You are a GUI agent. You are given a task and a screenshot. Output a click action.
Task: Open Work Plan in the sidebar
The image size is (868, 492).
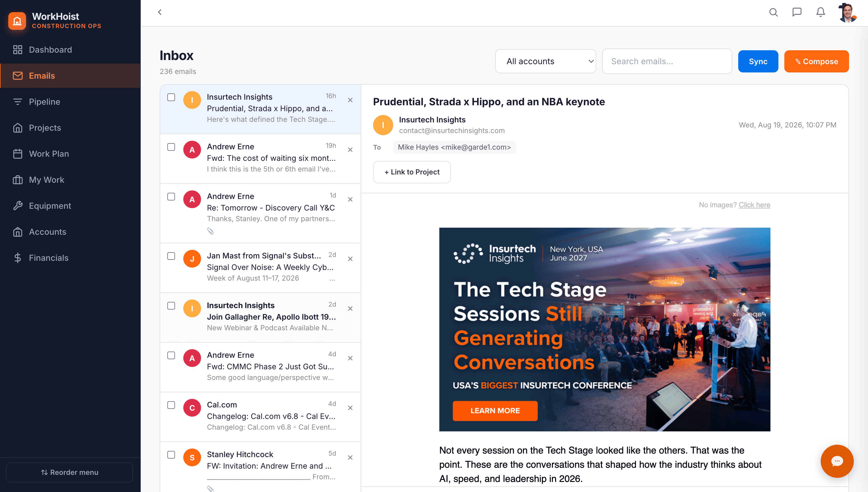coord(70,154)
